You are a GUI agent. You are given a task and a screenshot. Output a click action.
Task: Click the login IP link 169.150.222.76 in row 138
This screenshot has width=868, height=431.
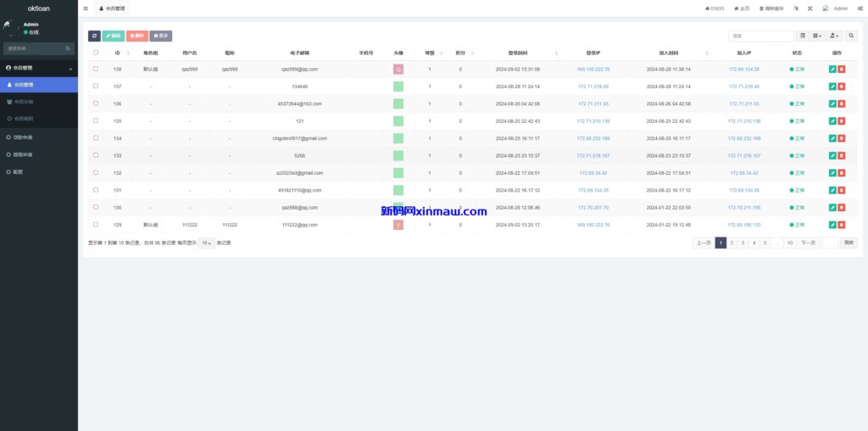tap(593, 69)
